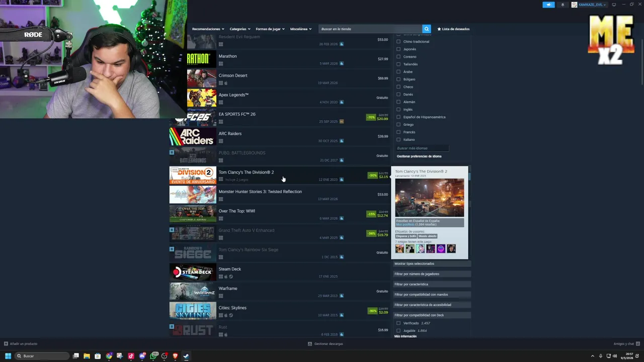Click the Mundo abierto tag
The width and height of the screenshot is (644, 362).
click(427, 236)
